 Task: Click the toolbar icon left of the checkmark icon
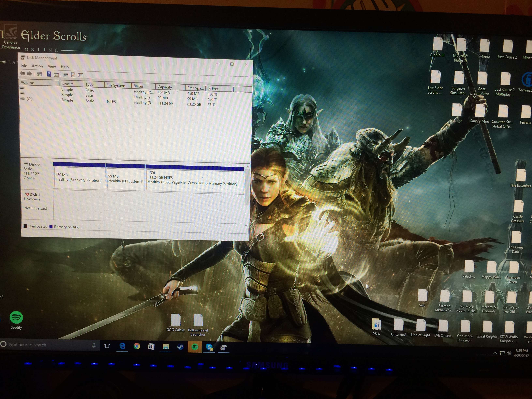click(x=66, y=75)
